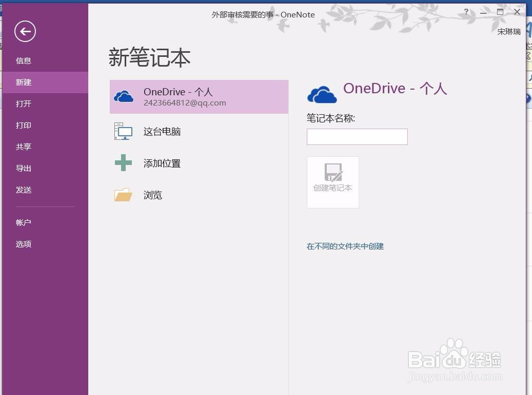Select the 这台电脑 location label

click(x=162, y=131)
